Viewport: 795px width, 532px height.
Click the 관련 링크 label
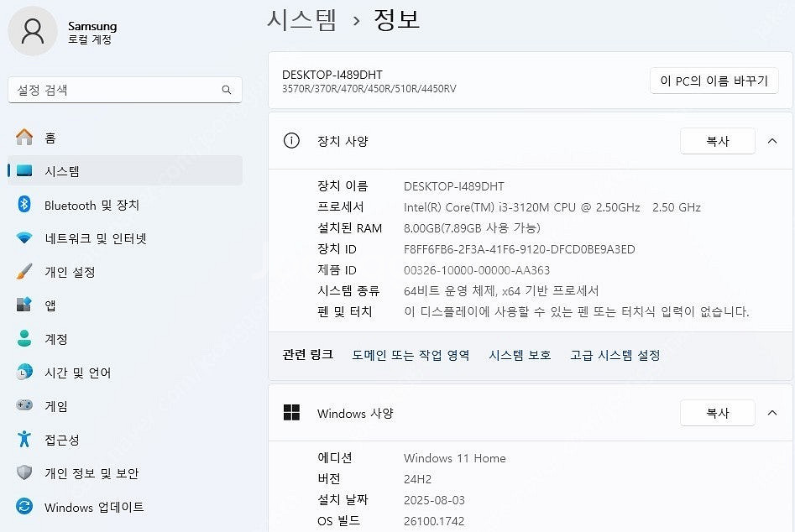pos(308,355)
